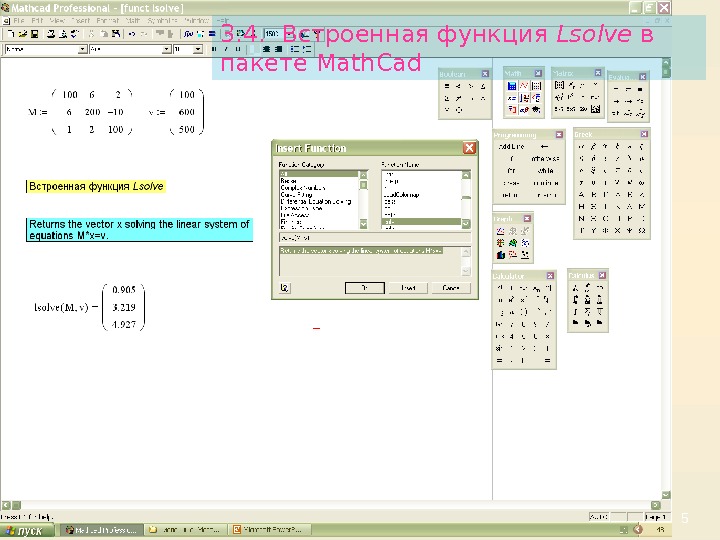The height and width of the screenshot is (540, 720).
Task: Open a file using the toolbar icon
Action: 22,34
